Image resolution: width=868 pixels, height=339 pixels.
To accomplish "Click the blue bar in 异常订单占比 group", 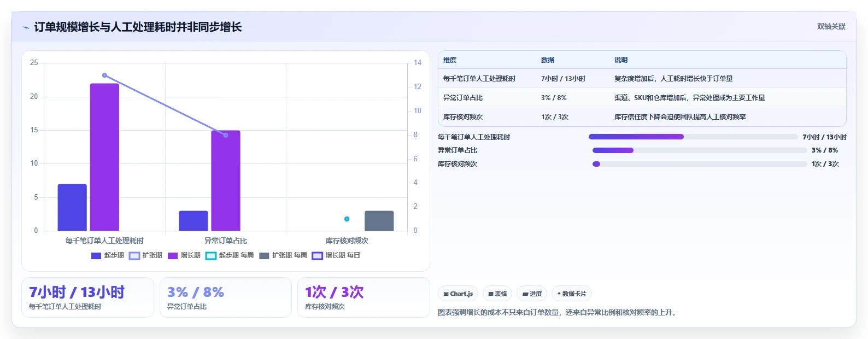I will pyautogui.click(x=193, y=221).
